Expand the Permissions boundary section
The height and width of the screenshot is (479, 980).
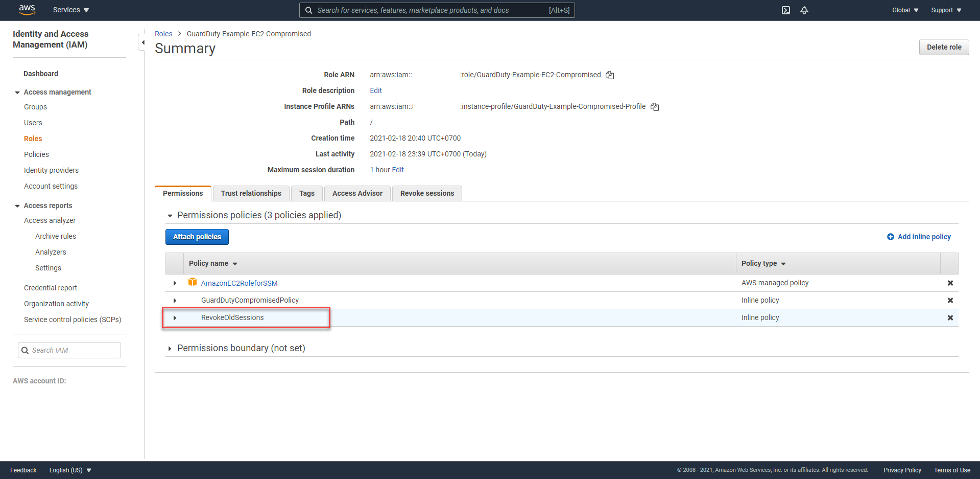pos(170,349)
